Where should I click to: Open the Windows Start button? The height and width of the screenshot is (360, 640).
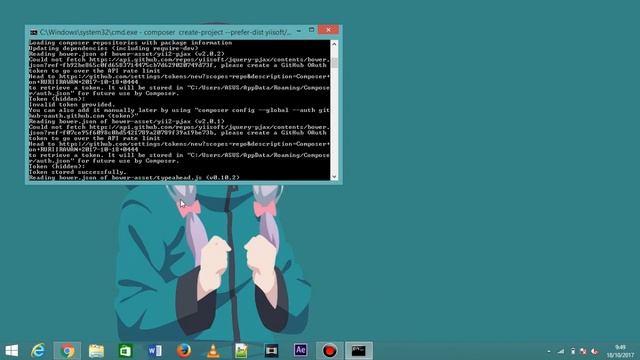coord(12,351)
